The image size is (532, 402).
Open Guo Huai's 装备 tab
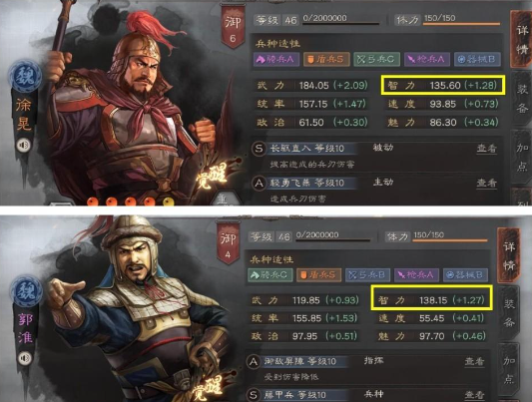click(509, 313)
